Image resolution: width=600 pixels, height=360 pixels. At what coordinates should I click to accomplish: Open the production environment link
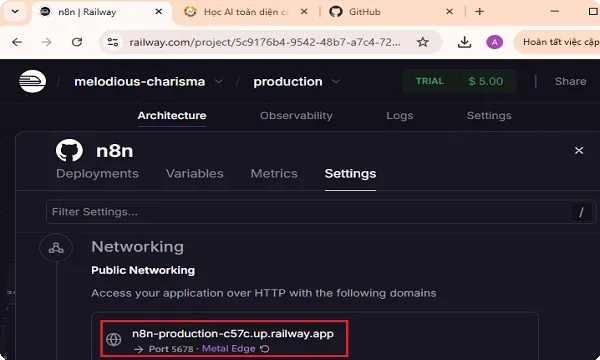click(x=288, y=81)
